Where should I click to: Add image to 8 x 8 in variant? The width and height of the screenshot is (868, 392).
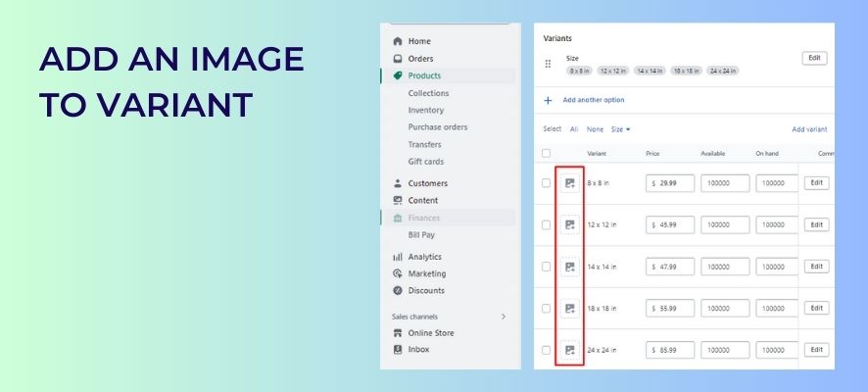tap(569, 183)
